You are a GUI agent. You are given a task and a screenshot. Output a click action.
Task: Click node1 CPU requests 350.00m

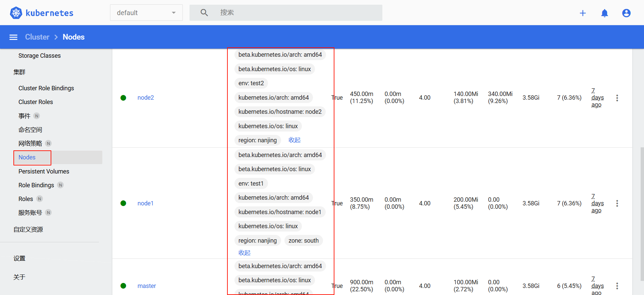pos(362,203)
